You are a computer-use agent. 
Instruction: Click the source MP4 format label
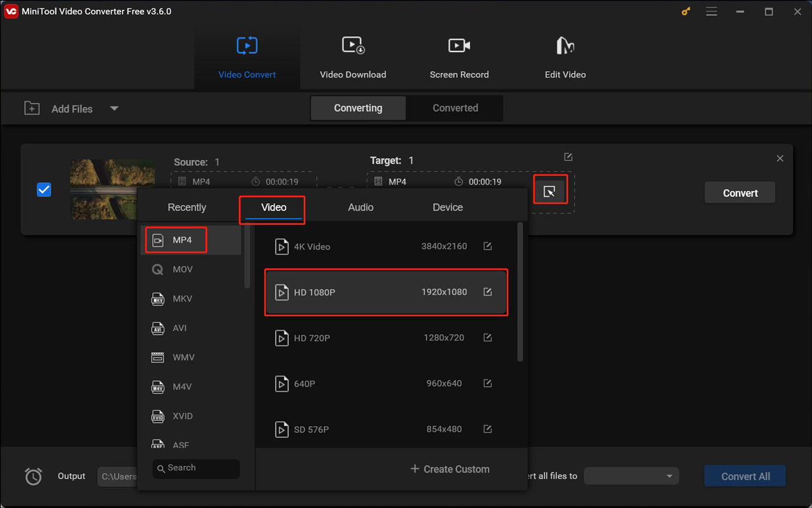(201, 182)
